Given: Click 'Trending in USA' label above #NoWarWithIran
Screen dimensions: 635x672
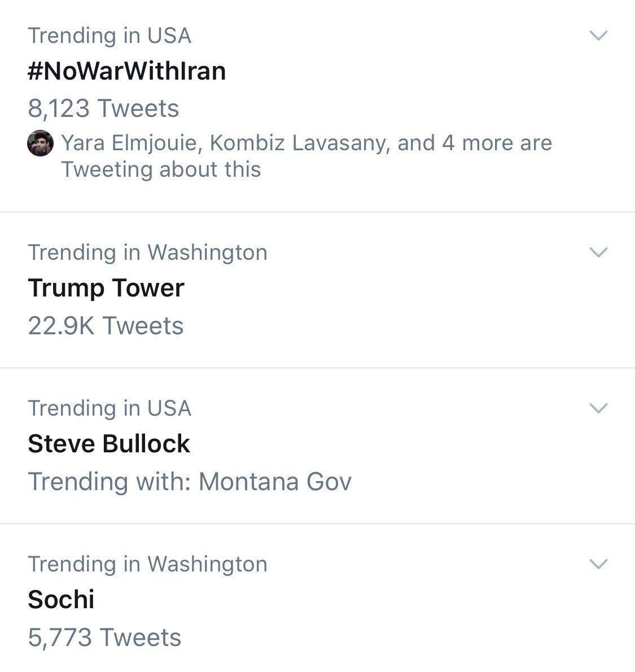Looking at the screenshot, I should [110, 36].
